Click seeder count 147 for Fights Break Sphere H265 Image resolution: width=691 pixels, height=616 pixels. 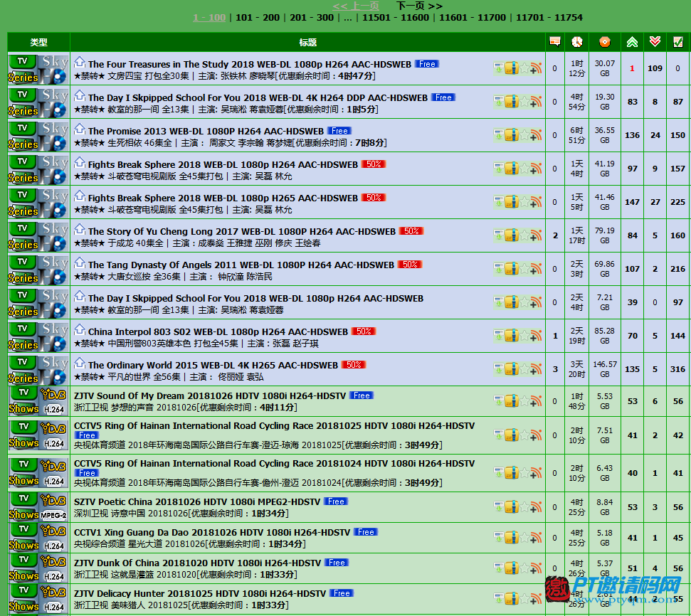pyautogui.click(x=632, y=202)
